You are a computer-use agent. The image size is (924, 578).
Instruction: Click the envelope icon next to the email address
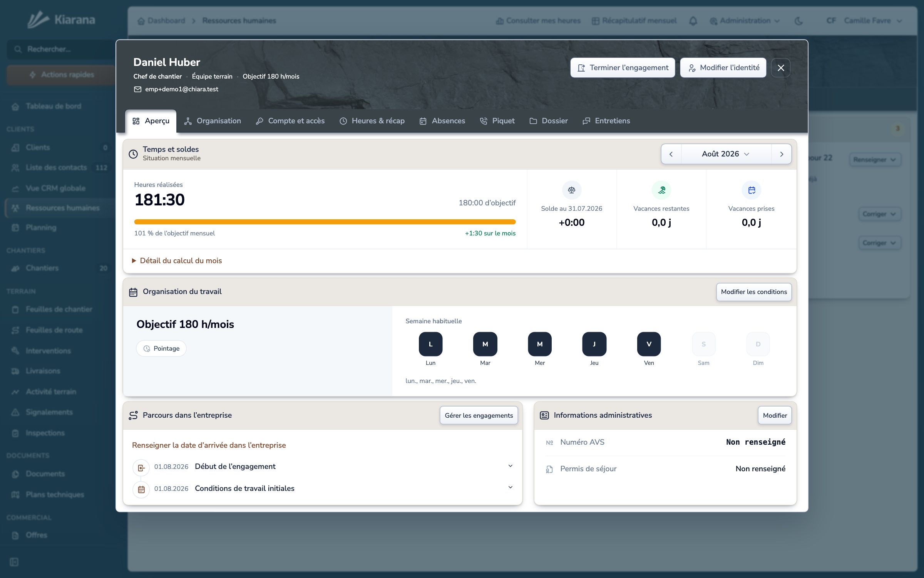point(137,89)
